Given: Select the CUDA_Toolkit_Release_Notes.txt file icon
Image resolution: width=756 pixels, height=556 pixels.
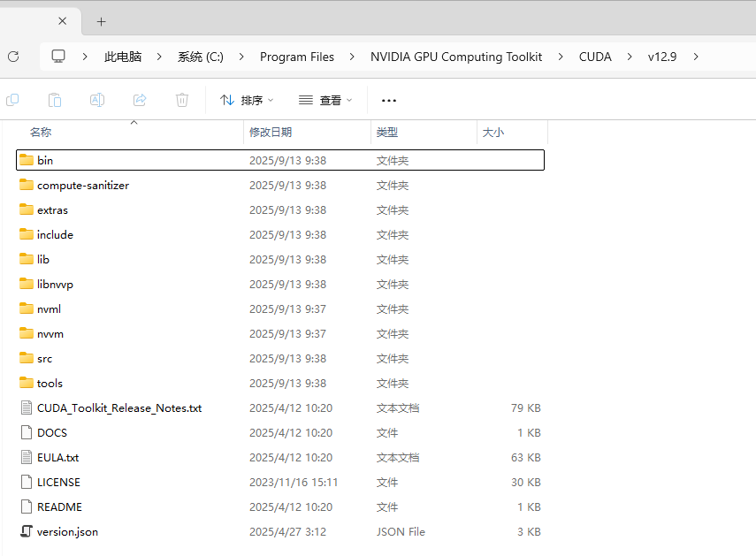Looking at the screenshot, I should point(27,407).
